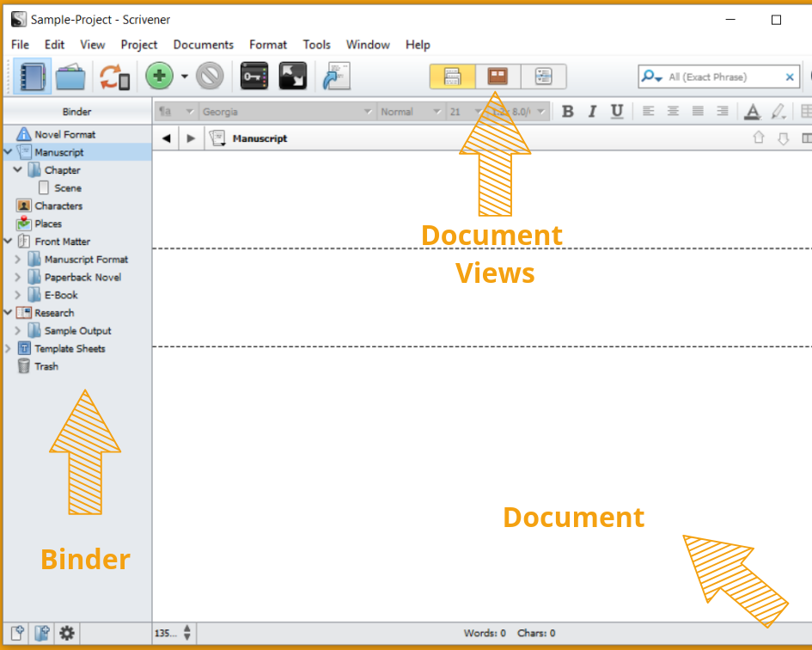Open the Add item dropdown arrow

[x=185, y=77]
